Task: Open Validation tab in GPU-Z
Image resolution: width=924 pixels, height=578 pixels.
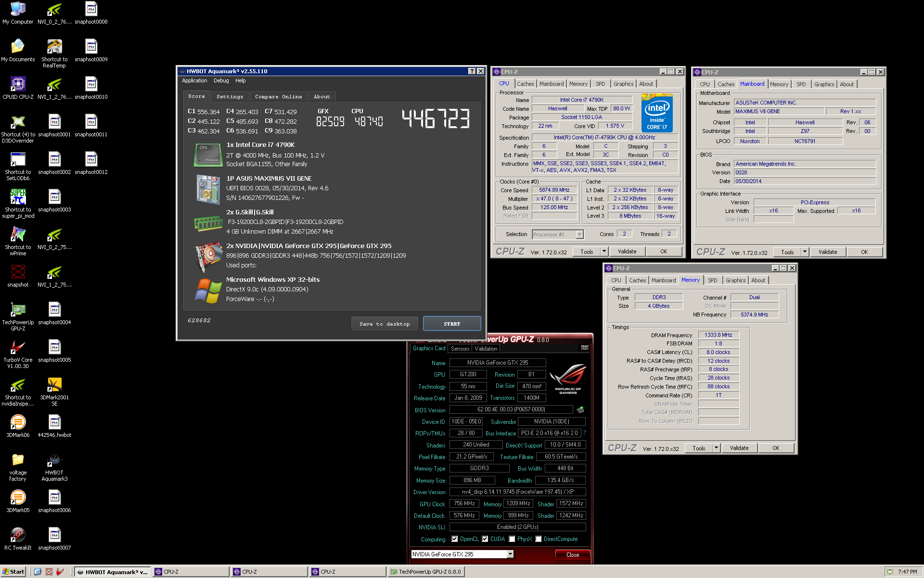Action: tap(486, 349)
